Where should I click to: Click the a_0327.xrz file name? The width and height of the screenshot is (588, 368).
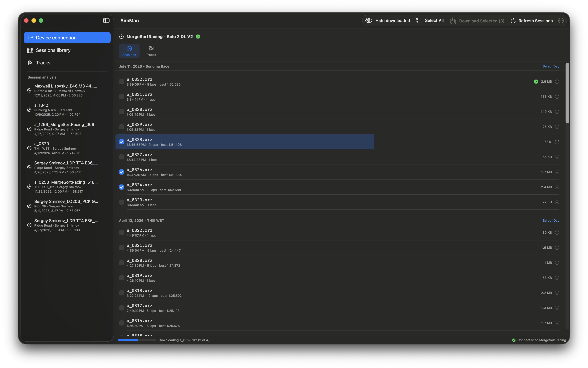click(x=139, y=155)
